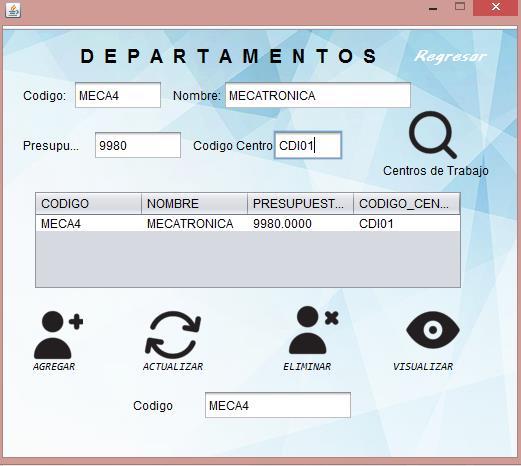Click the Actualizar refresh arrows icon

coord(173,335)
